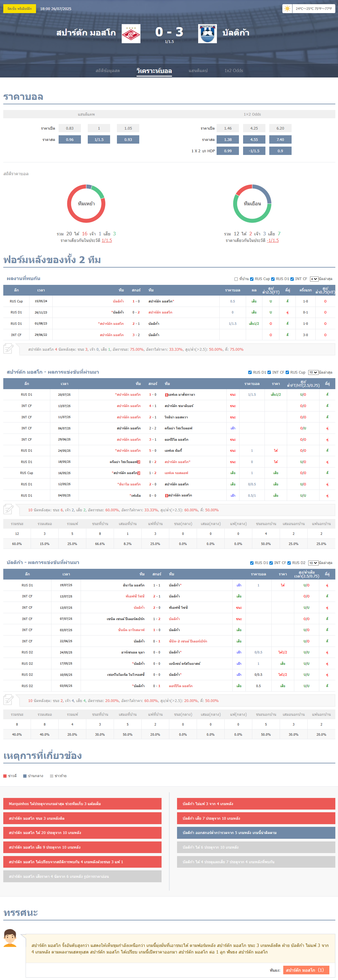Click the blue ปานกลาง legend square

pyautogui.click(x=25, y=776)
